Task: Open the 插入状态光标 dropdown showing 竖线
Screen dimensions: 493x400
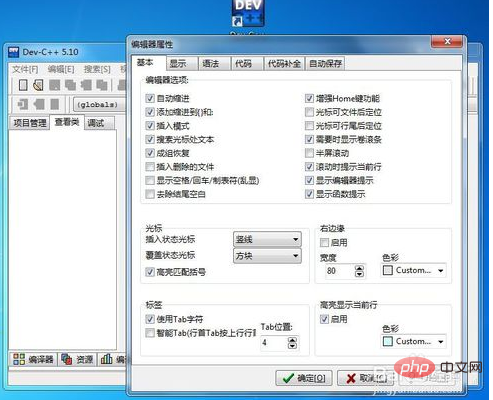Action: point(267,239)
